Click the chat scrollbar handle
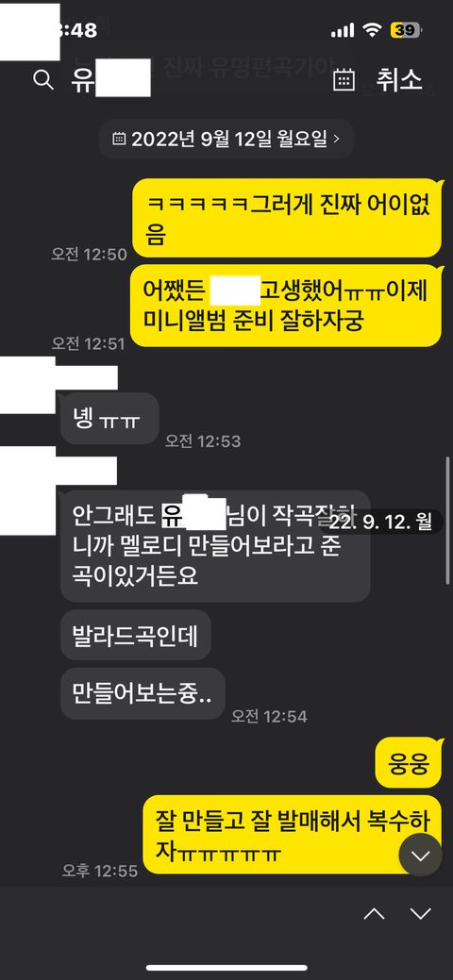 tap(447, 521)
